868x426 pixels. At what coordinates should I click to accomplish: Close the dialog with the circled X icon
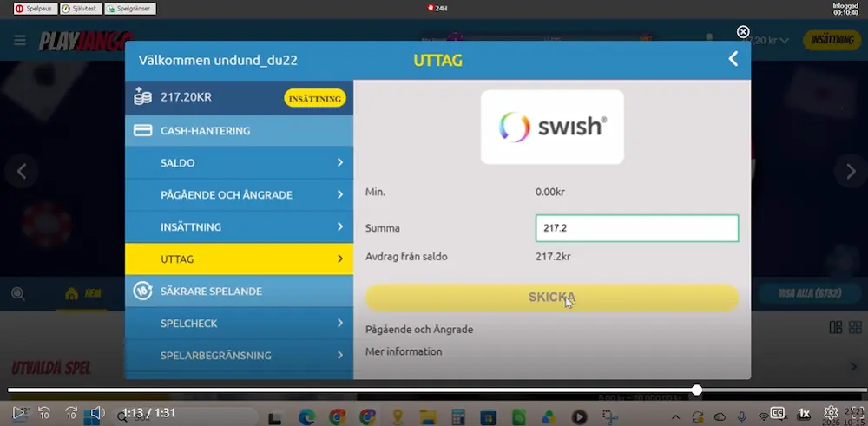coord(744,32)
